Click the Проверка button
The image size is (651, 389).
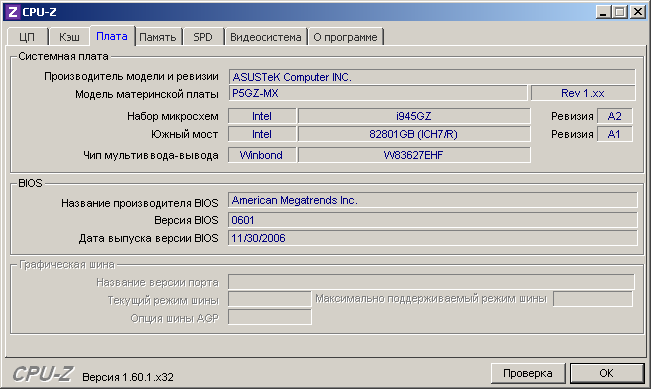[528, 373]
